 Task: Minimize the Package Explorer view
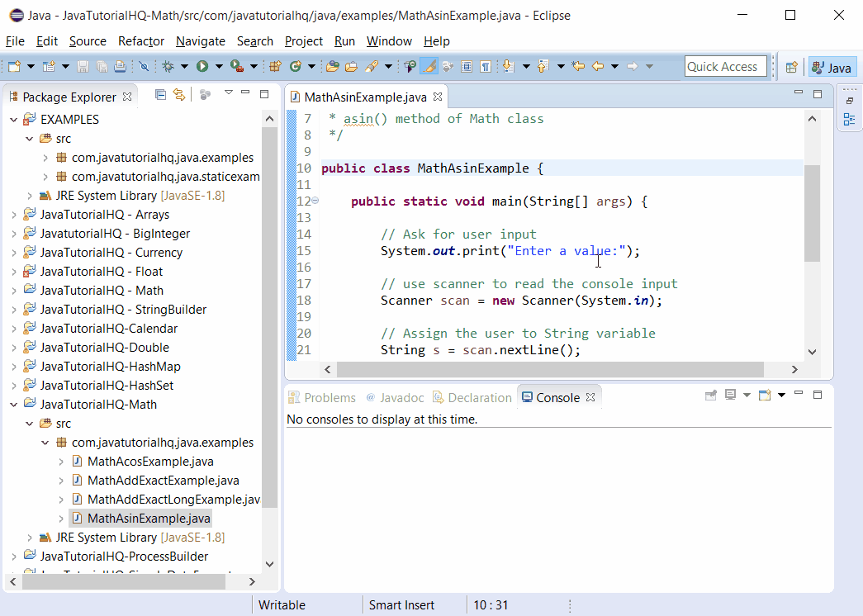[245, 92]
